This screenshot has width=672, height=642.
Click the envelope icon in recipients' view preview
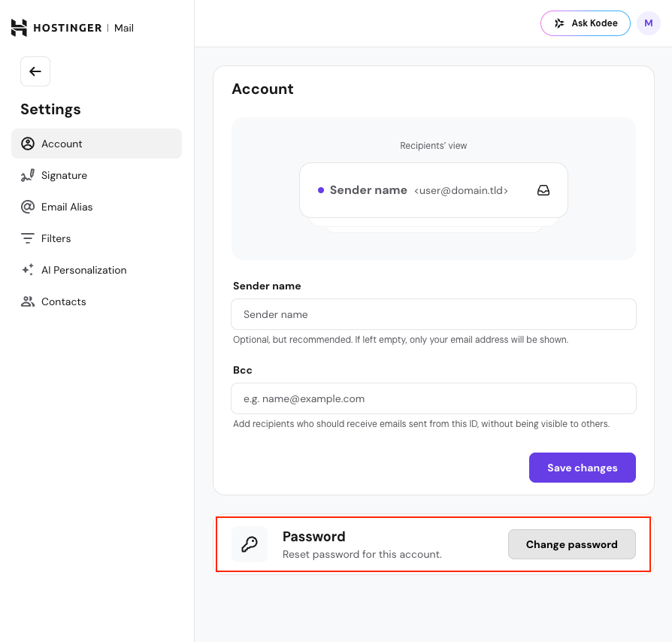tap(543, 190)
